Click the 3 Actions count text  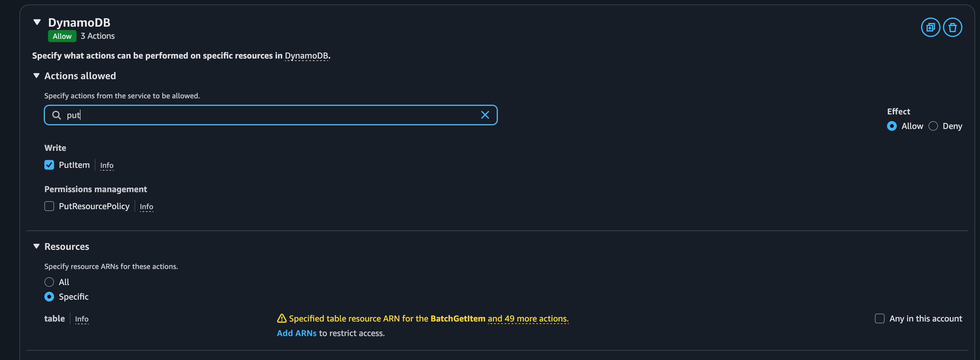tap(98, 36)
